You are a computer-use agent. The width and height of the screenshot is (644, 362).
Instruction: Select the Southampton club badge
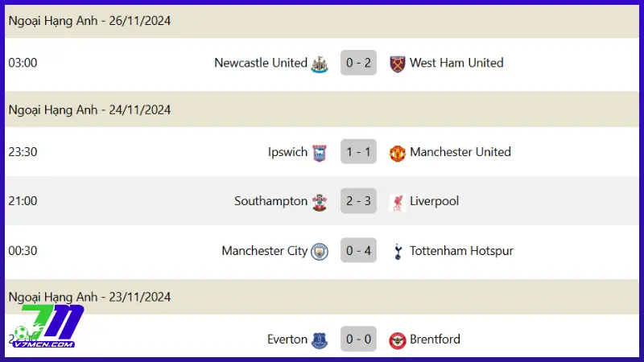320,202
